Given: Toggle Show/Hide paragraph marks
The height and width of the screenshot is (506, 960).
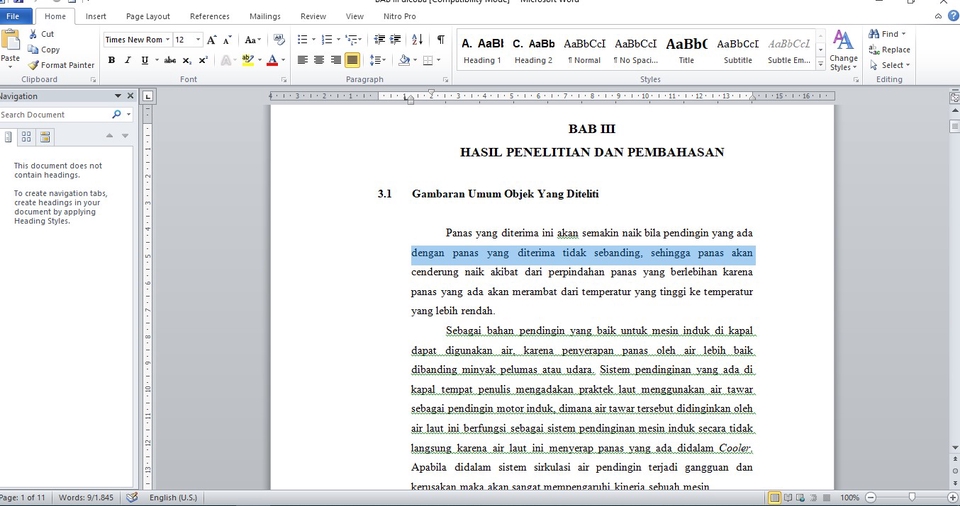Looking at the screenshot, I should coord(440,40).
